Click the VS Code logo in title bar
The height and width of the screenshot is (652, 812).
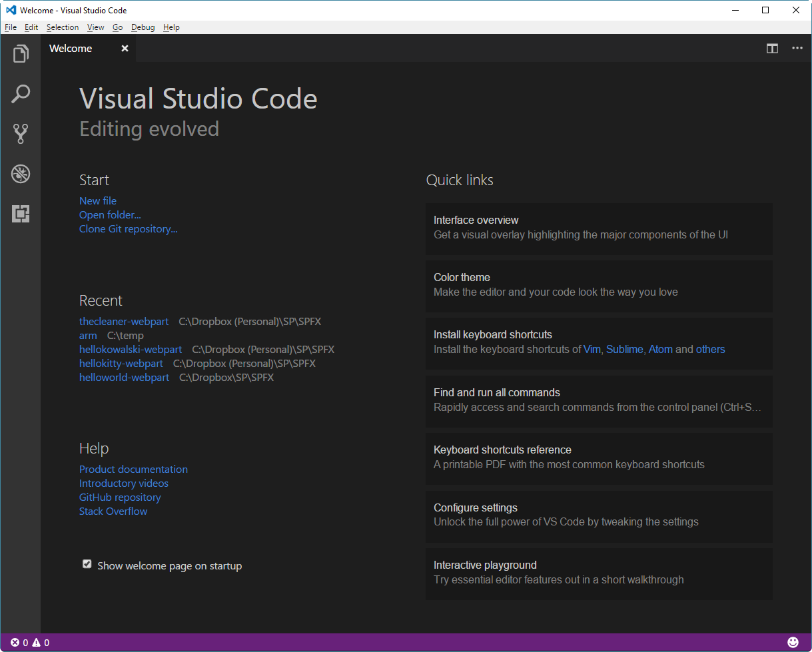tap(11, 10)
